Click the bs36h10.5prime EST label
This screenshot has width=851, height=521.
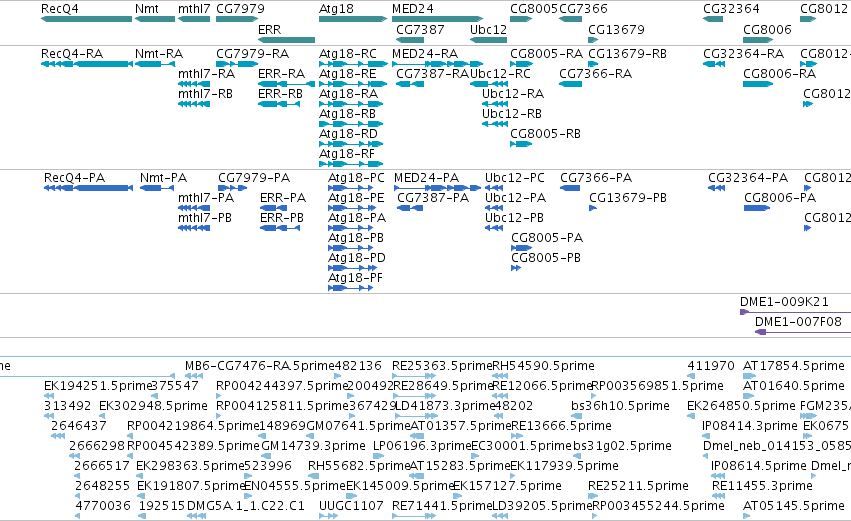tap(620, 406)
